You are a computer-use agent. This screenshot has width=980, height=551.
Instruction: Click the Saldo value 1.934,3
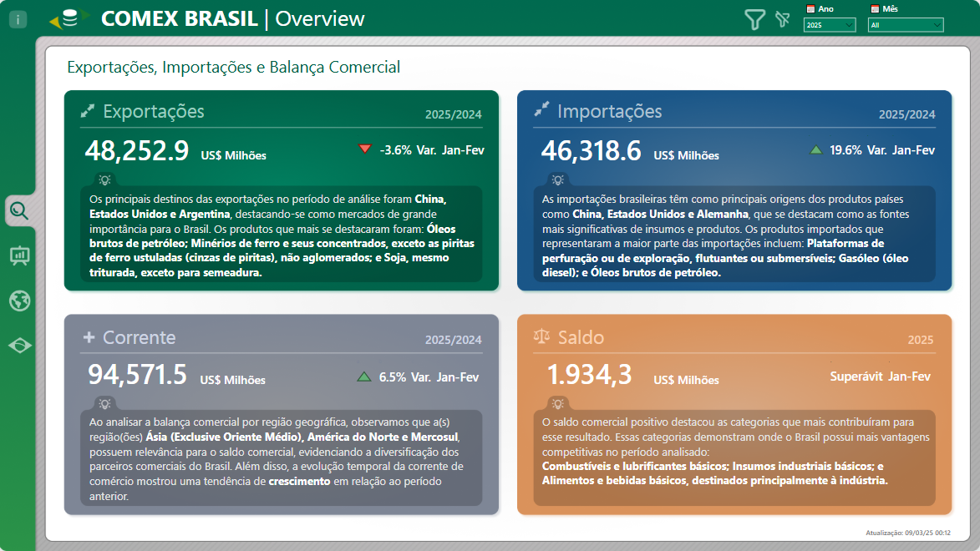click(x=589, y=375)
